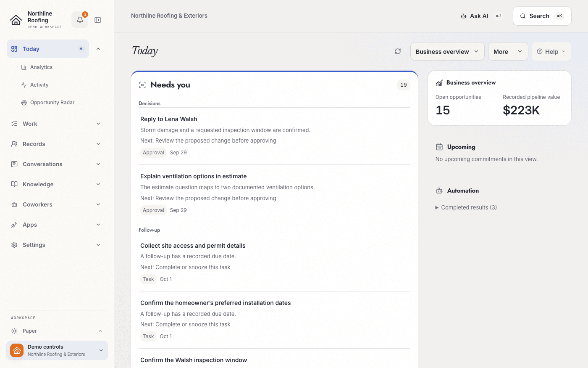Click the Opportunity Radar icon

[24, 103]
